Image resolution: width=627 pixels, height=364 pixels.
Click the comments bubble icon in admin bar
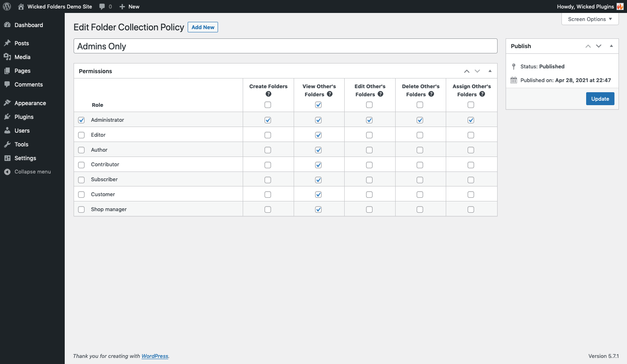click(102, 6)
